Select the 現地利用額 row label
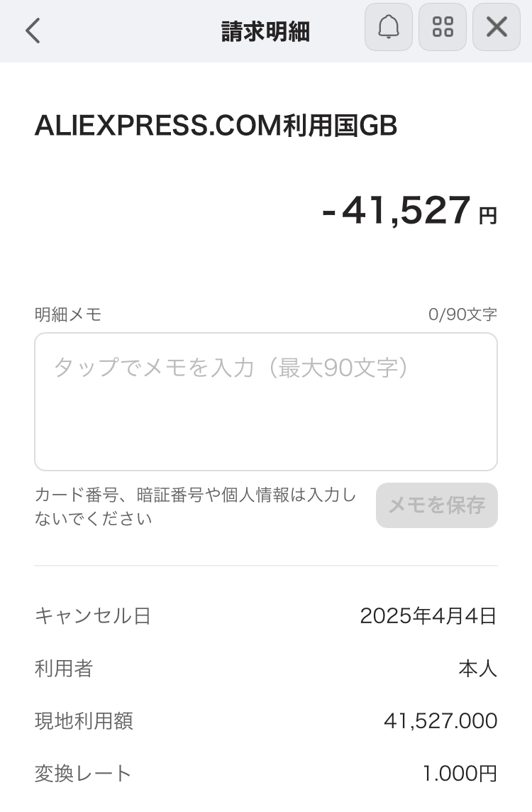Screen dimensions: 532x812 pyautogui.click(x=84, y=721)
